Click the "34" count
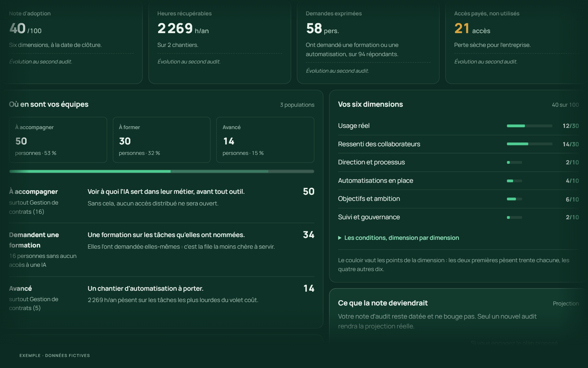The height and width of the screenshot is (368, 588). click(309, 235)
